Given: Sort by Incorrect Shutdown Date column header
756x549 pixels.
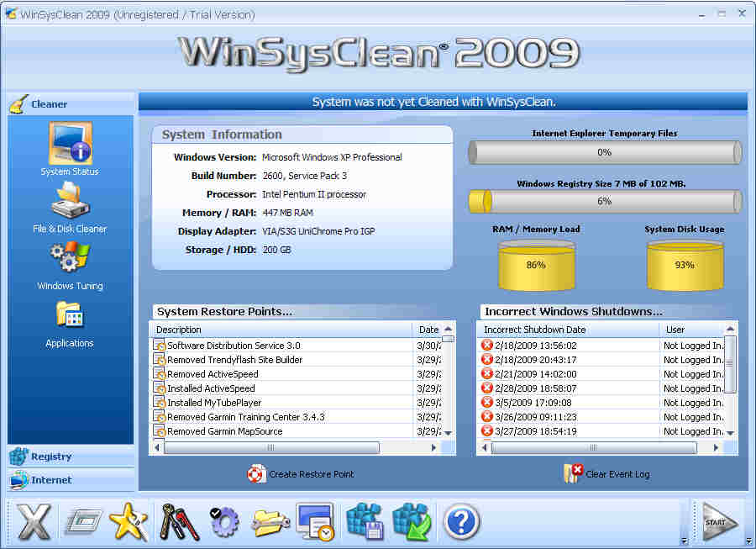Looking at the screenshot, I should click(x=535, y=330).
